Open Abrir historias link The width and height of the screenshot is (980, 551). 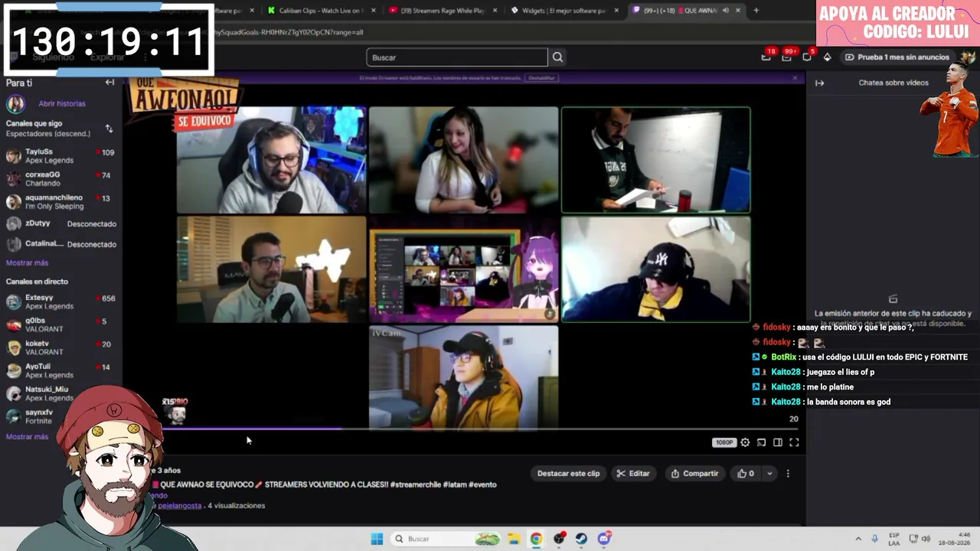coord(62,103)
